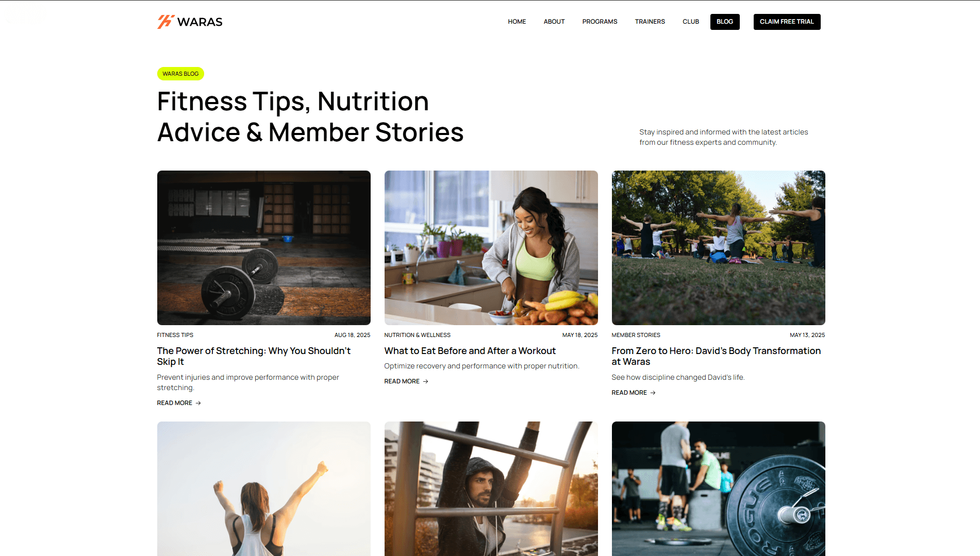Image resolution: width=980 pixels, height=556 pixels.
Task: Open What to Eat Before and After title
Action: [x=470, y=351]
